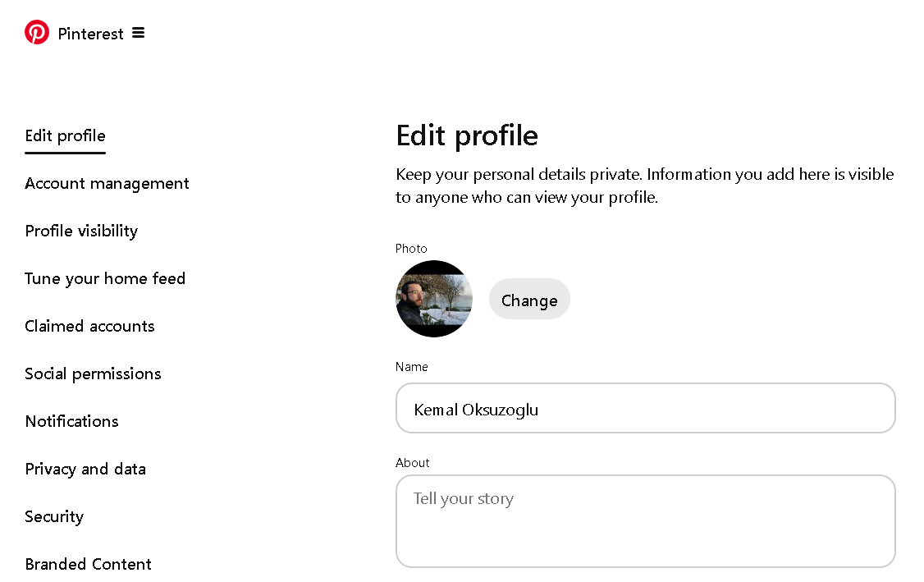Image resolution: width=924 pixels, height=582 pixels.
Task: Open Tune your home feed
Action: click(x=105, y=278)
